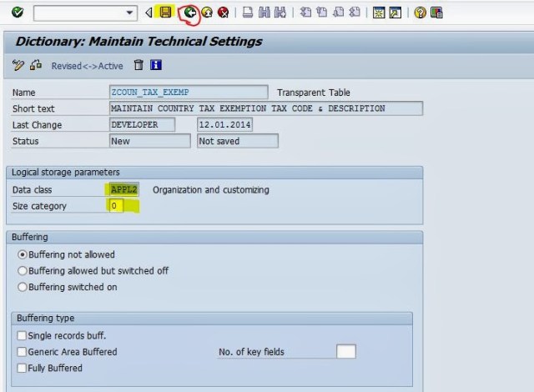Select Buffering not allowed radio button
534x392 pixels.
tap(23, 254)
